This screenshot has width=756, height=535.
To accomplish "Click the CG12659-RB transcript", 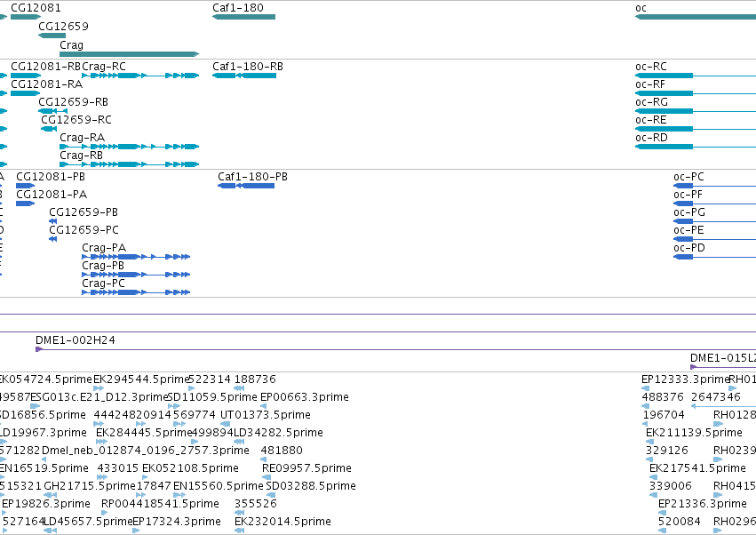I will click(x=52, y=111).
